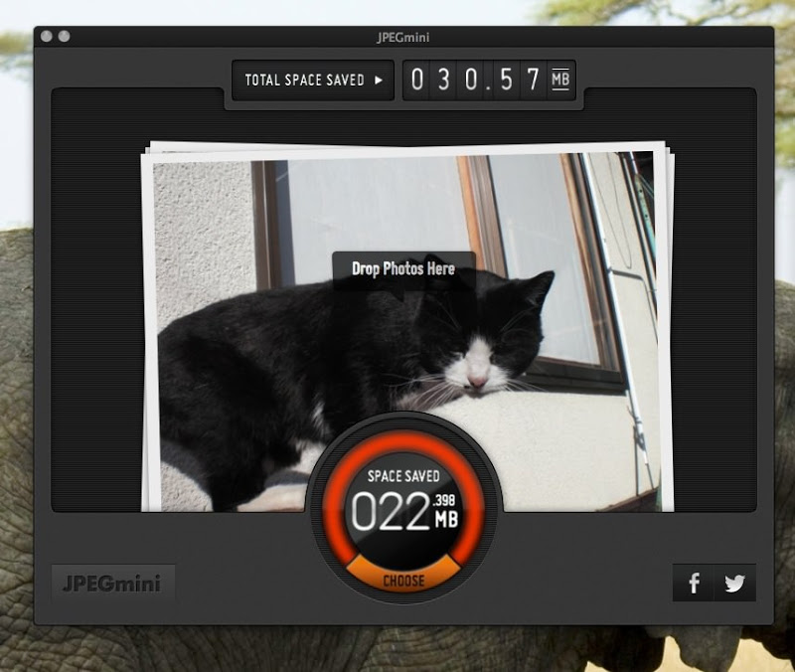Screen dimensions: 795x672
Task: Click the second grey window control button
Action: pos(64,36)
